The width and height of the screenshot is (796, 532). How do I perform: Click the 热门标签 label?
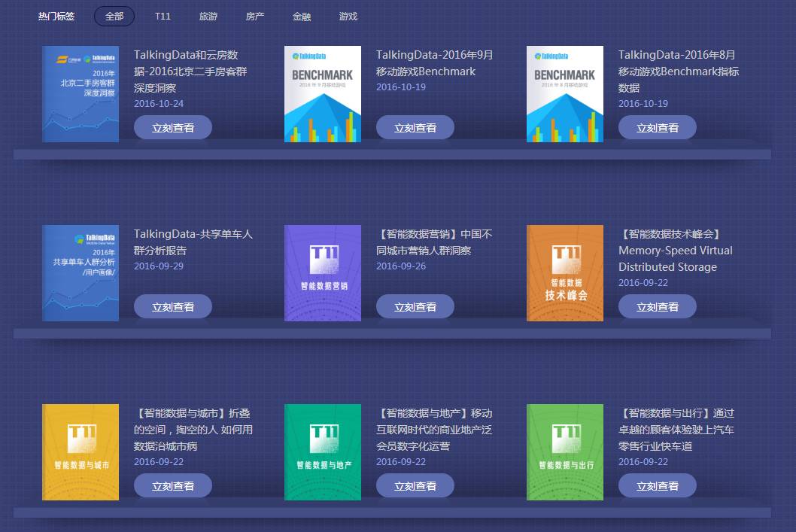(x=56, y=17)
